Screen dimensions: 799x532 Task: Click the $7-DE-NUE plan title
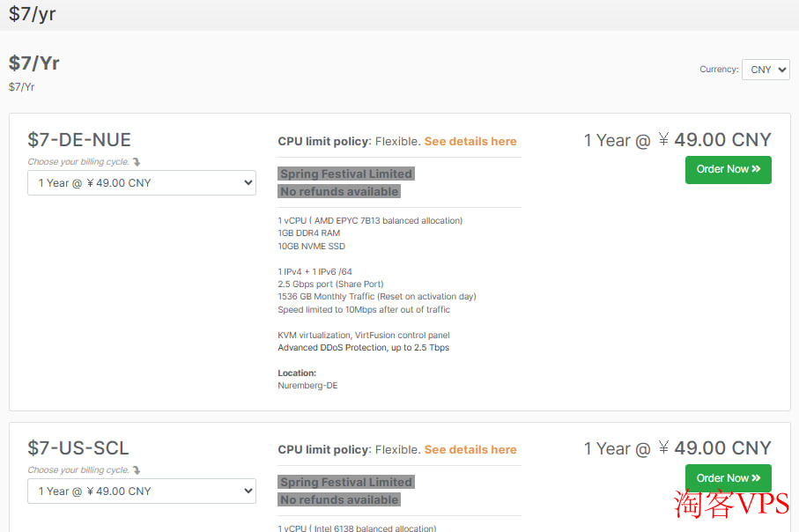tap(79, 140)
